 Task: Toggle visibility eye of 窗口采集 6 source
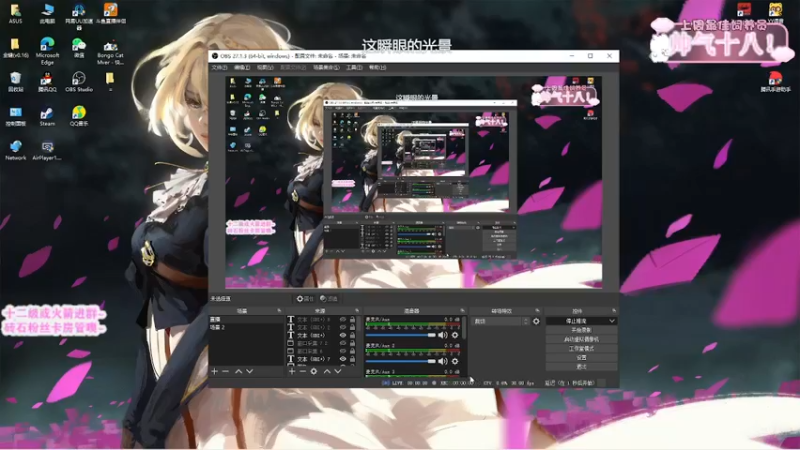[343, 351]
